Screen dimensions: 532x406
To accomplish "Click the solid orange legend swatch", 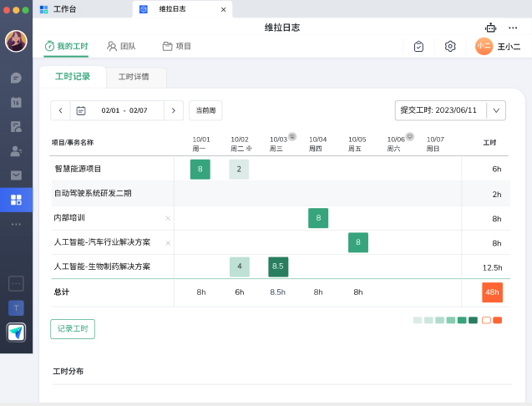I will [498, 320].
